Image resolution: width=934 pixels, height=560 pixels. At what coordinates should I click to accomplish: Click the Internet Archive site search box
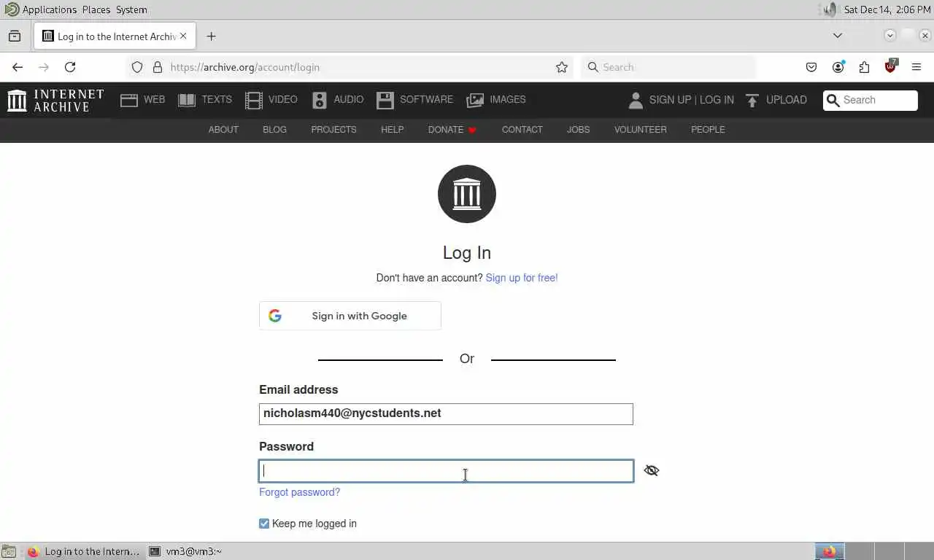click(x=871, y=101)
